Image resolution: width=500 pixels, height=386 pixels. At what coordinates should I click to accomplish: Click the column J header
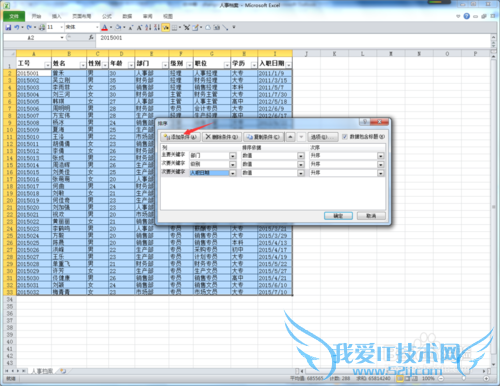[x=306, y=54]
